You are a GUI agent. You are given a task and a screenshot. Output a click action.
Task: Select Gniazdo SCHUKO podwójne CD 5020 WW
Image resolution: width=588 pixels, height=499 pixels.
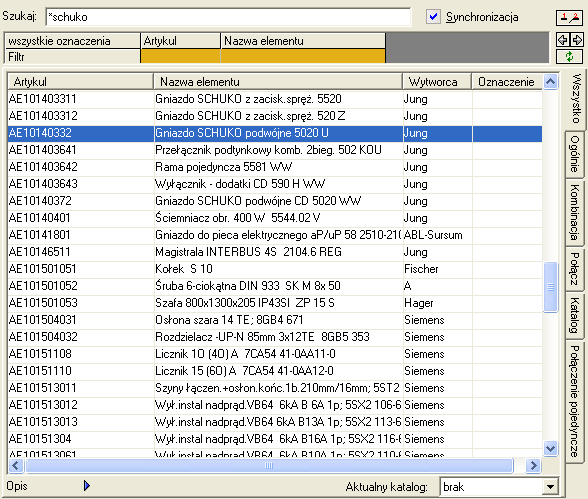click(x=275, y=201)
